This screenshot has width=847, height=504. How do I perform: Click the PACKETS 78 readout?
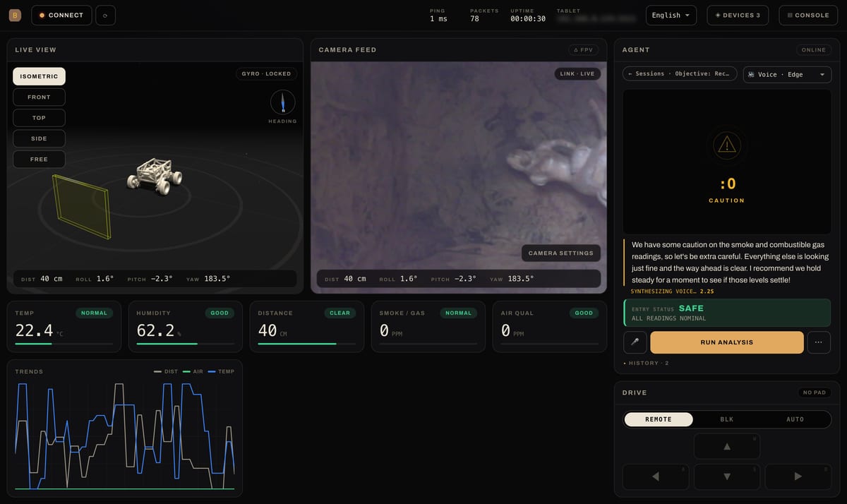click(484, 15)
